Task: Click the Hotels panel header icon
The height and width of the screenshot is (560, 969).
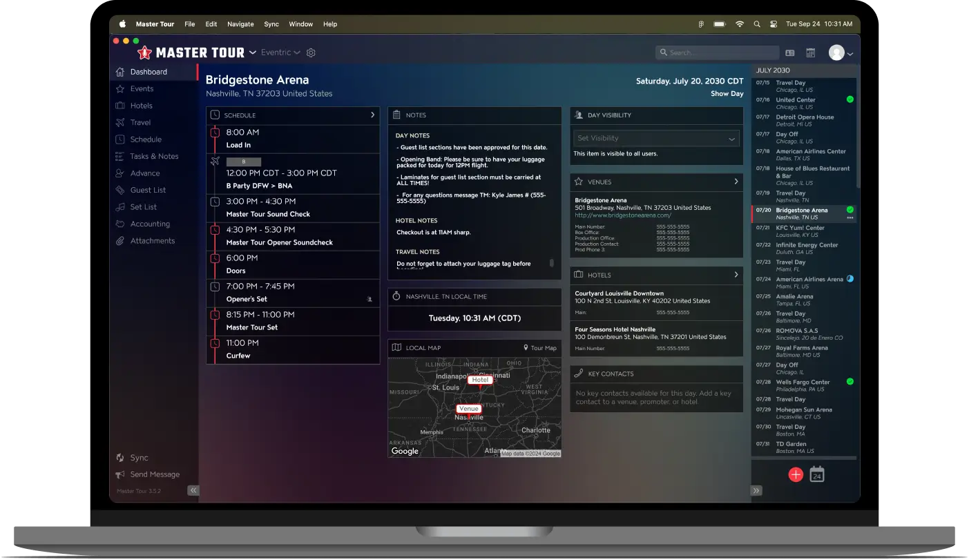Action: [x=579, y=275]
